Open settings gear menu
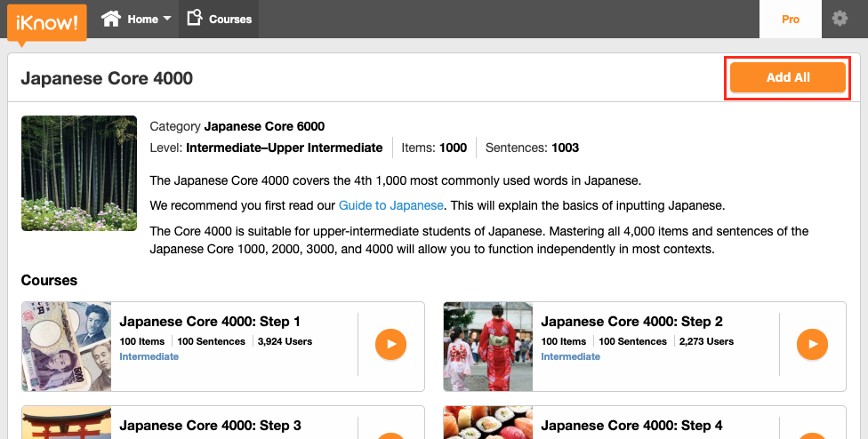The image size is (868, 439). (840, 19)
